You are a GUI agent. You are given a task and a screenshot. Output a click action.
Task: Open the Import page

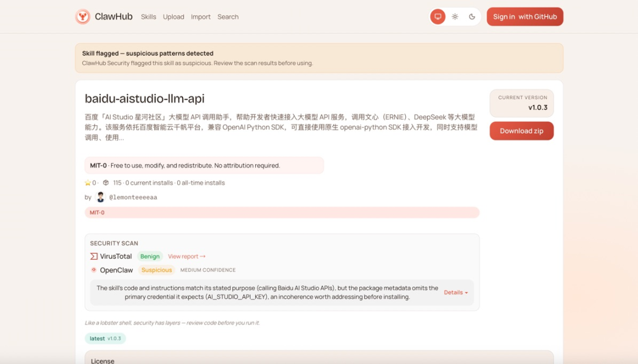click(x=200, y=17)
